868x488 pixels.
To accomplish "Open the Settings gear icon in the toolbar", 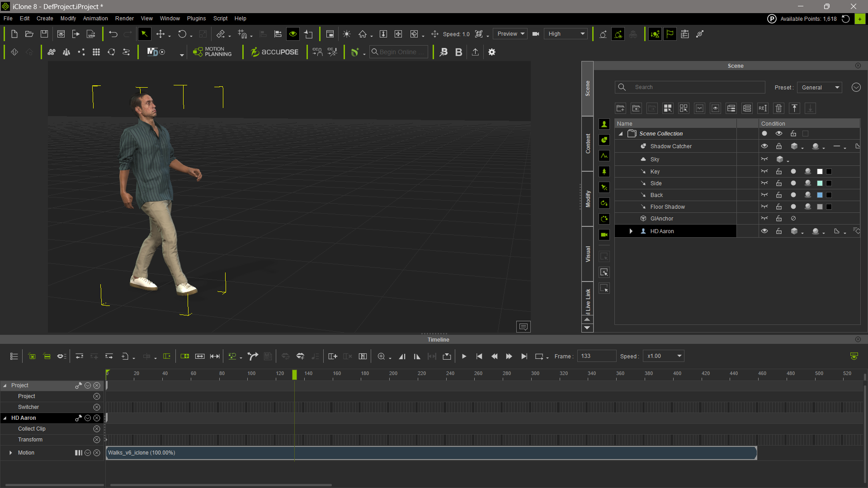I will tap(492, 52).
